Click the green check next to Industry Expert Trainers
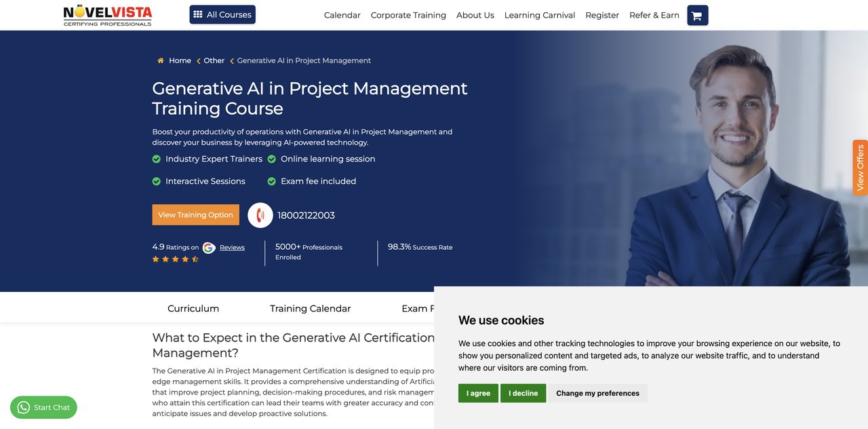Screen dimensions: 868x429 (157, 159)
